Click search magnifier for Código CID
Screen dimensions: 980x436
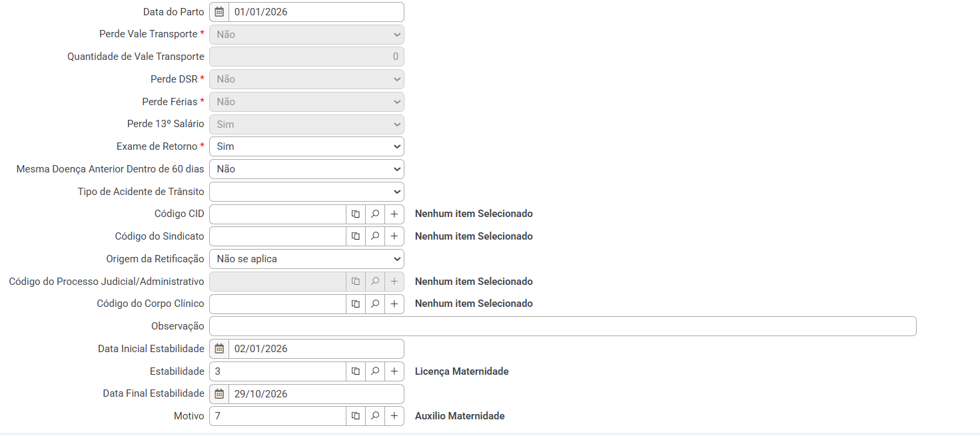click(x=375, y=214)
